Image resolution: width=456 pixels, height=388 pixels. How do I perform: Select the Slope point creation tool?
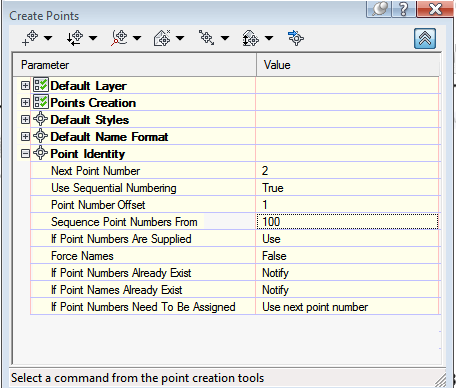pos(251,38)
